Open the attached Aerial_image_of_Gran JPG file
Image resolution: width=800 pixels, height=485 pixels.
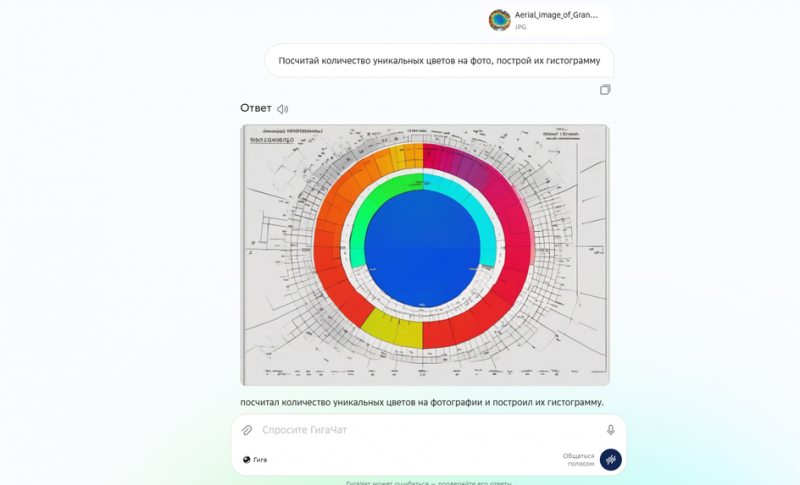tap(549, 20)
